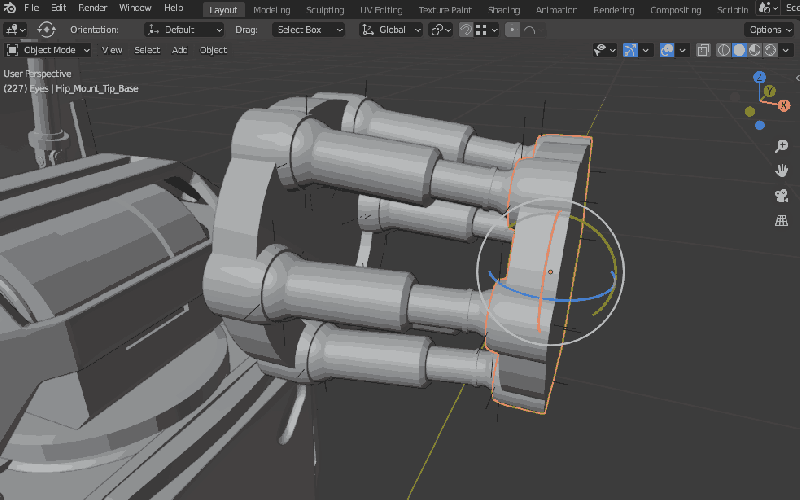Toggle viewport overlays display

pyautogui.click(x=667, y=50)
